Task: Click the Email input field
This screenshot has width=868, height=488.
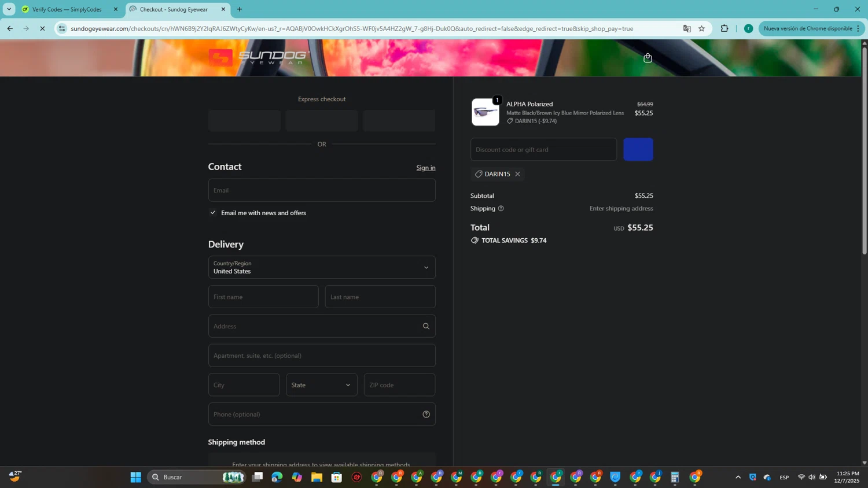Action: pos(322,190)
